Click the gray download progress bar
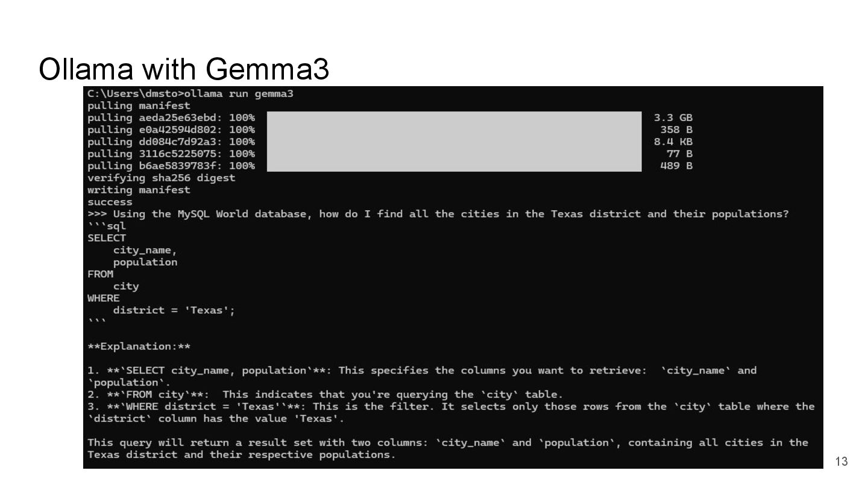This screenshot has width=868, height=488. pos(454,142)
